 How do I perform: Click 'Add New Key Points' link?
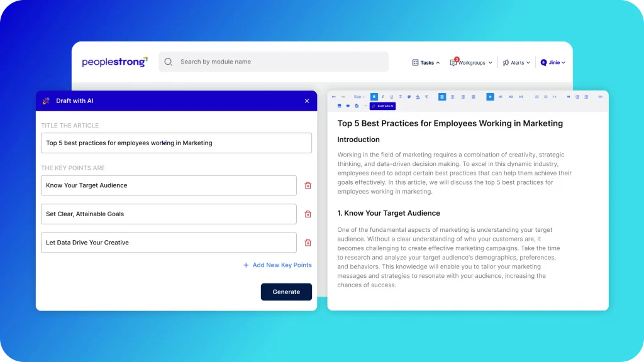pos(277,265)
